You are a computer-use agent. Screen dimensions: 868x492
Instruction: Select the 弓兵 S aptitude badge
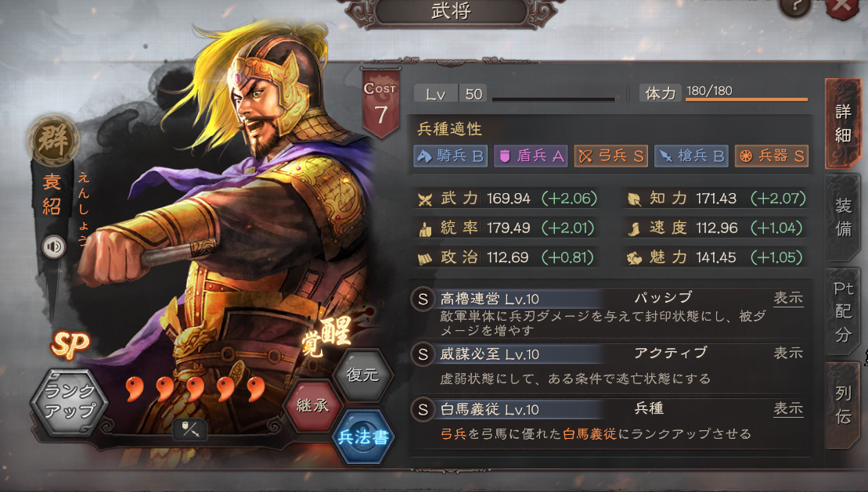(x=610, y=156)
